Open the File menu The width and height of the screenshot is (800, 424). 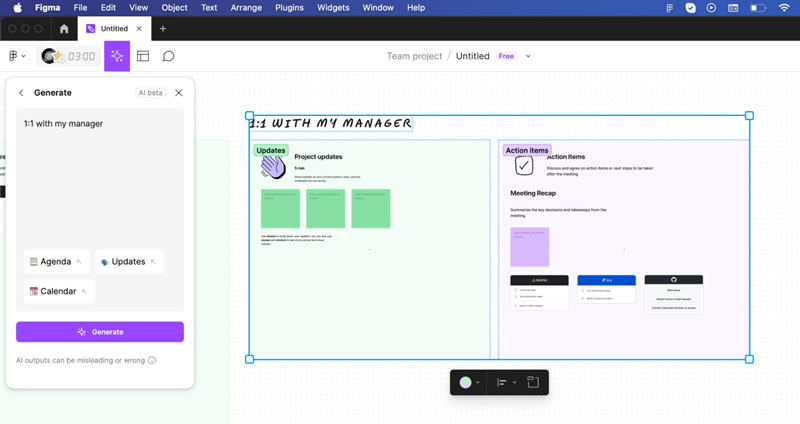coord(80,8)
